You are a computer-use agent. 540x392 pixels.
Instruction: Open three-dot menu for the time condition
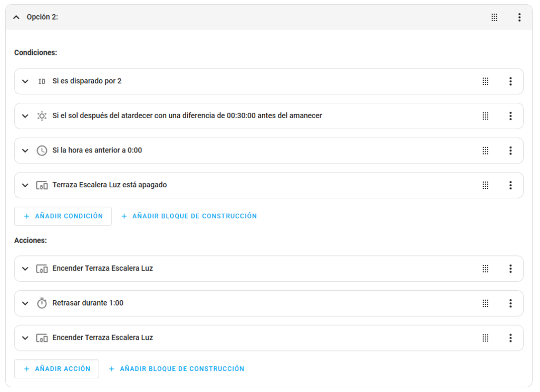click(510, 150)
